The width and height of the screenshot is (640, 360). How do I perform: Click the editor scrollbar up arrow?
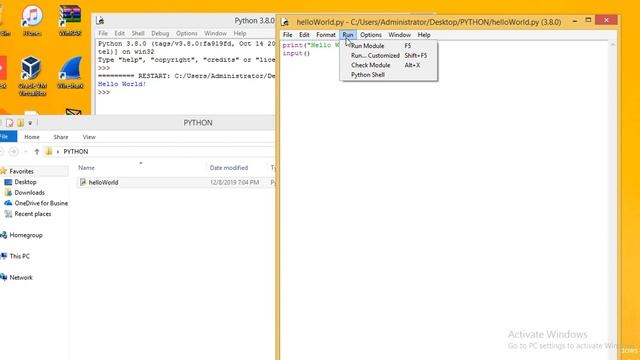coord(613,44)
